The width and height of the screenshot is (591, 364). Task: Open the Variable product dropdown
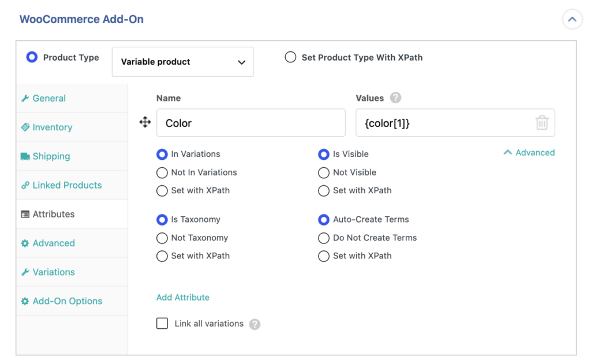[x=183, y=62]
